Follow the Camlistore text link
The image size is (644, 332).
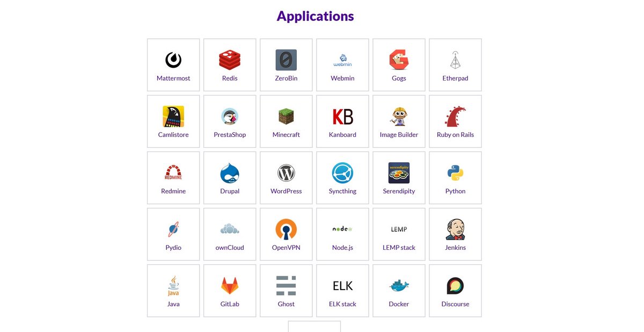point(173,135)
